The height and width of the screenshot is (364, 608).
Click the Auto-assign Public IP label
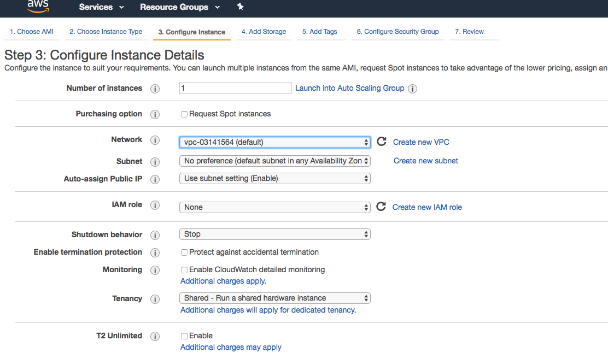[103, 179]
